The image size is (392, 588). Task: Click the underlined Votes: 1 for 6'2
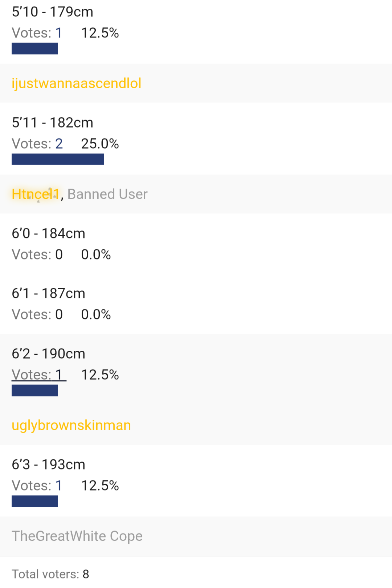(38, 375)
